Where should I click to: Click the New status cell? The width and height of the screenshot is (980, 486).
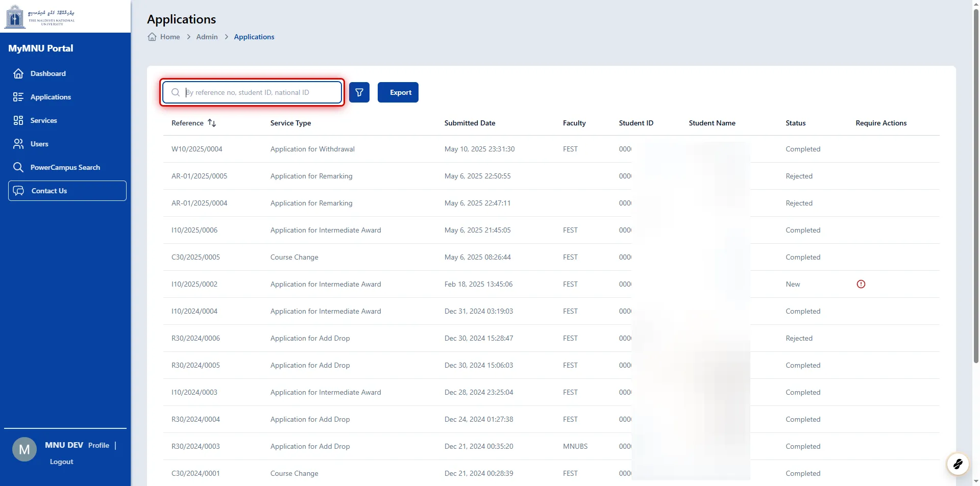[793, 284]
